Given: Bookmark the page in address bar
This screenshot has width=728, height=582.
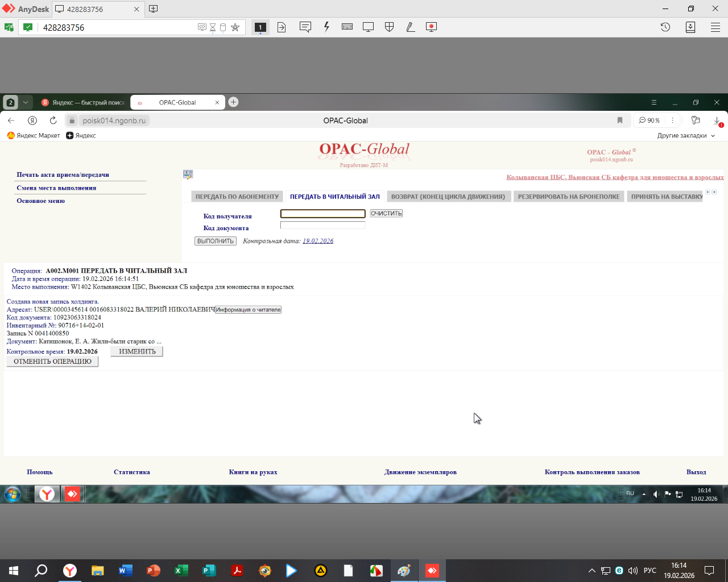Looking at the screenshot, I should pyautogui.click(x=620, y=120).
